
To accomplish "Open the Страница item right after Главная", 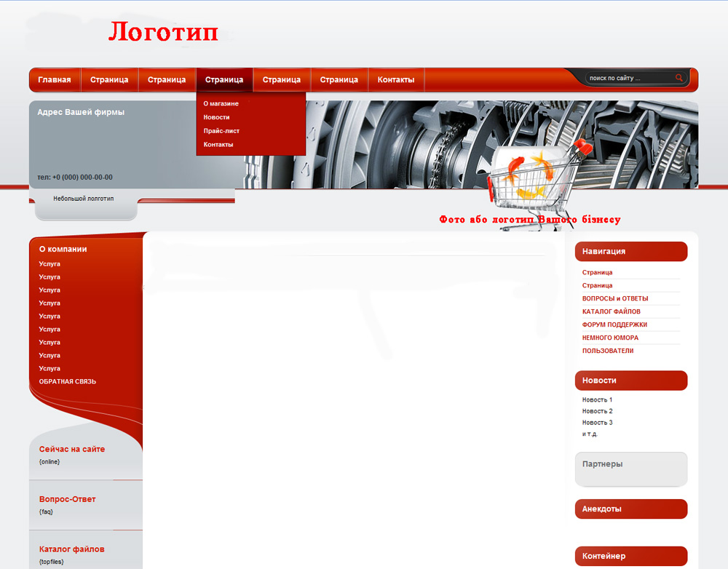I will coord(109,80).
